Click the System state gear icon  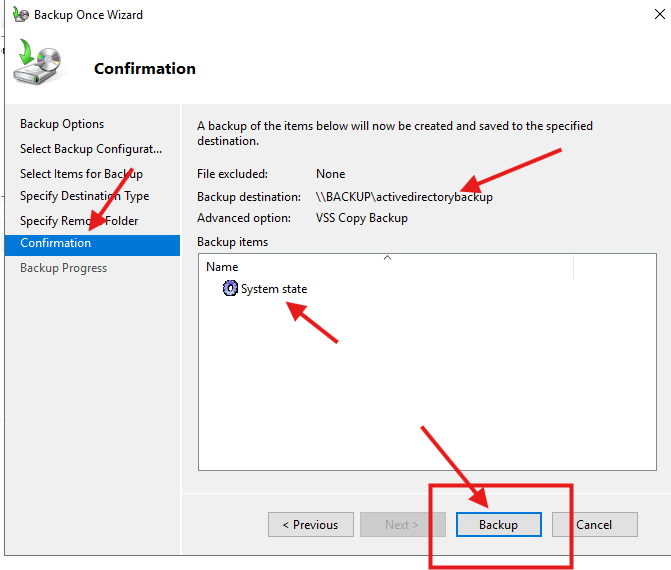point(231,289)
